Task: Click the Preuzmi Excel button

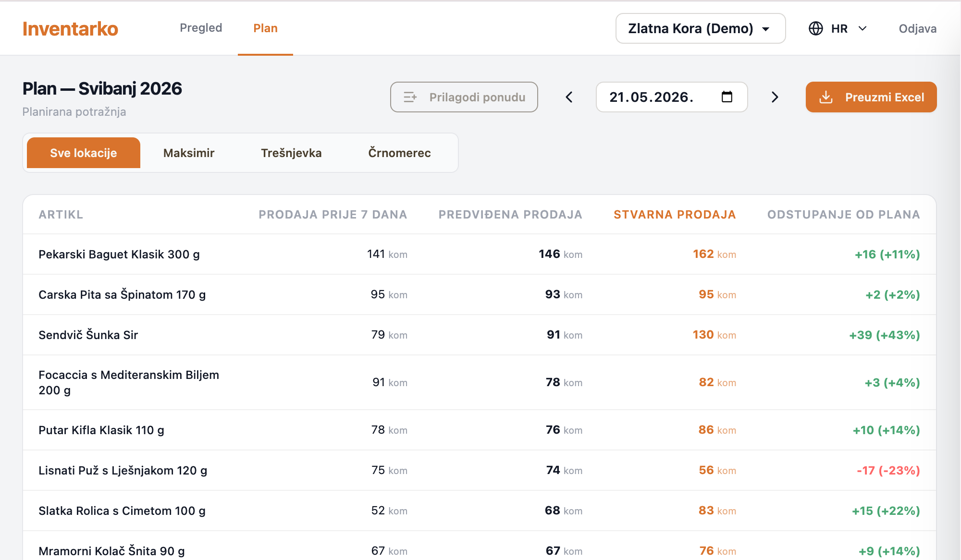Action: pos(871,97)
